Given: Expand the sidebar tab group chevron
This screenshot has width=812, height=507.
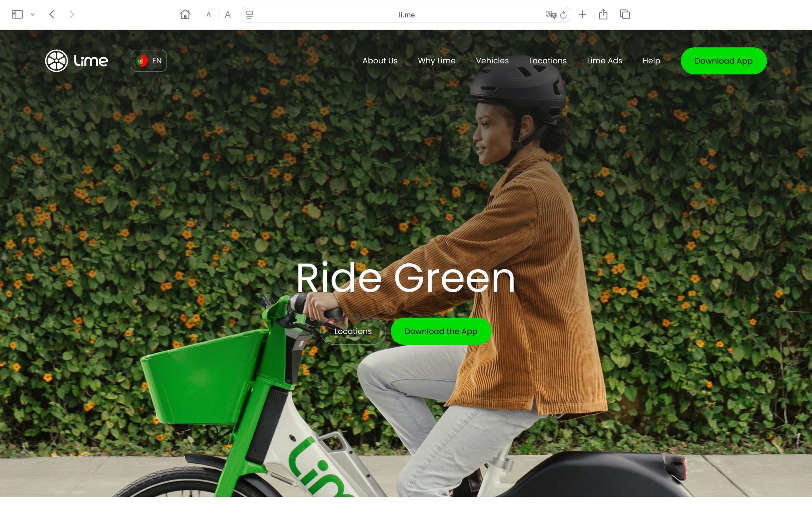Looking at the screenshot, I should 33,15.
